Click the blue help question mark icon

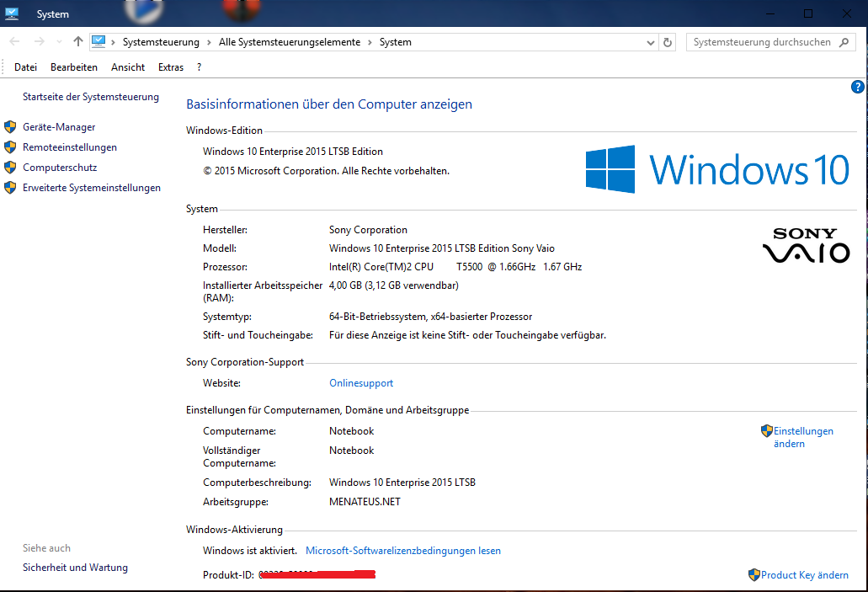coord(858,87)
